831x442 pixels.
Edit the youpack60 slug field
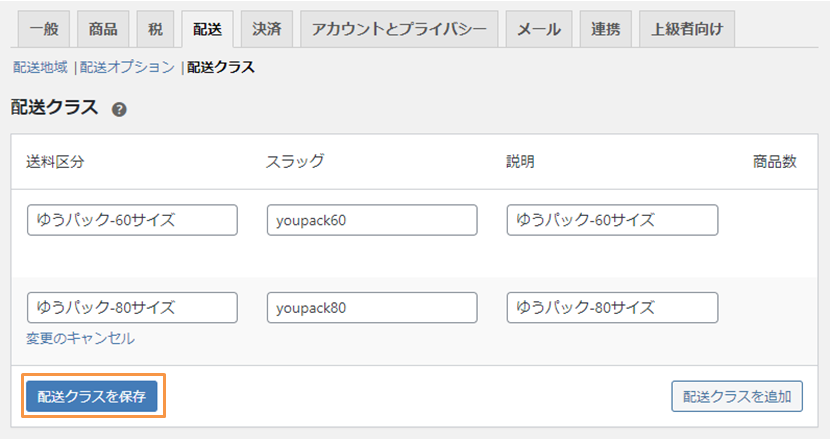(372, 220)
